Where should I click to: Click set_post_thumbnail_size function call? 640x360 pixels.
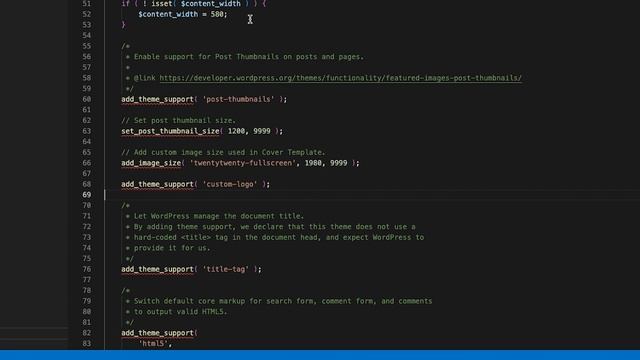(170, 131)
